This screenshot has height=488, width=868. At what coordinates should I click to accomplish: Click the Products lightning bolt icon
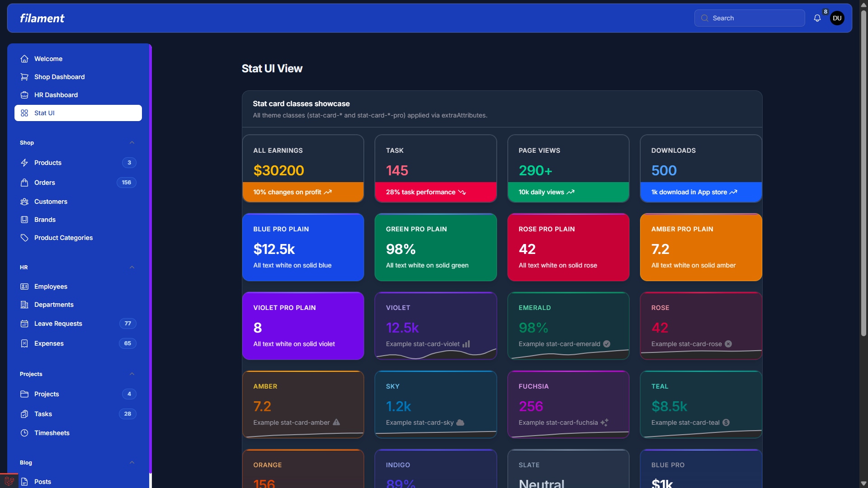click(x=24, y=163)
